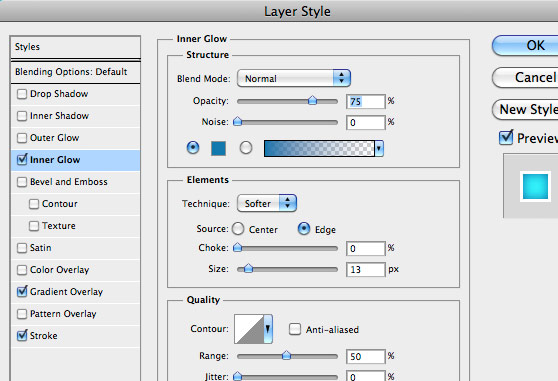558x381 pixels.
Task: Open the Drop Shadow settings row
Action: (75, 94)
